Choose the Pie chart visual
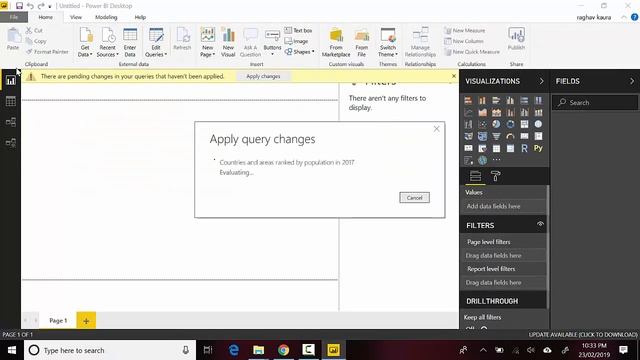Image resolution: width=640 pixels, height=360 pixels. tap(496, 124)
